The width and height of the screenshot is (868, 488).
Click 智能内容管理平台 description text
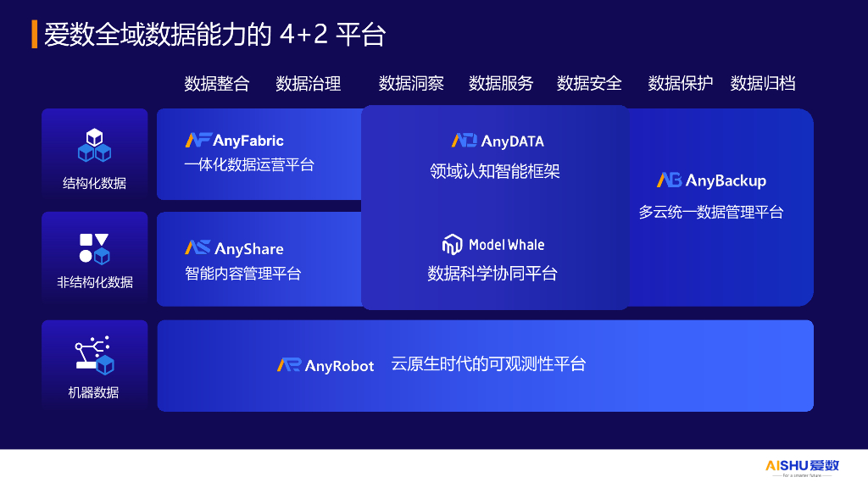pyautogui.click(x=243, y=274)
